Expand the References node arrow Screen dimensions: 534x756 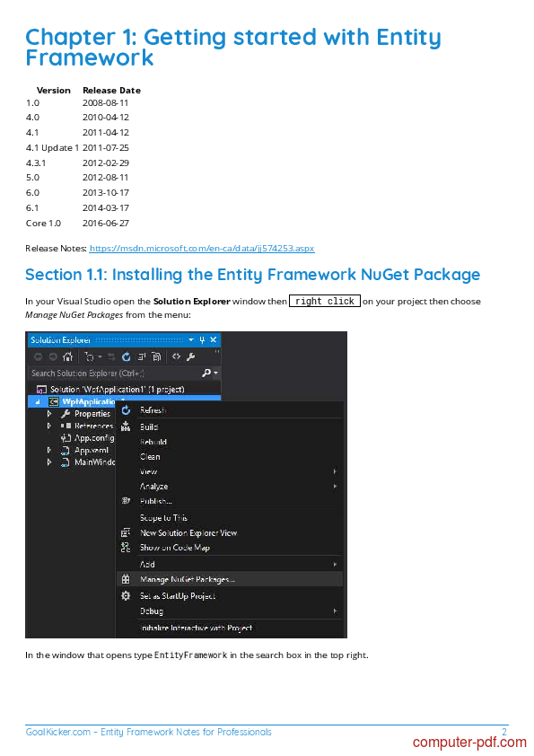(x=49, y=426)
